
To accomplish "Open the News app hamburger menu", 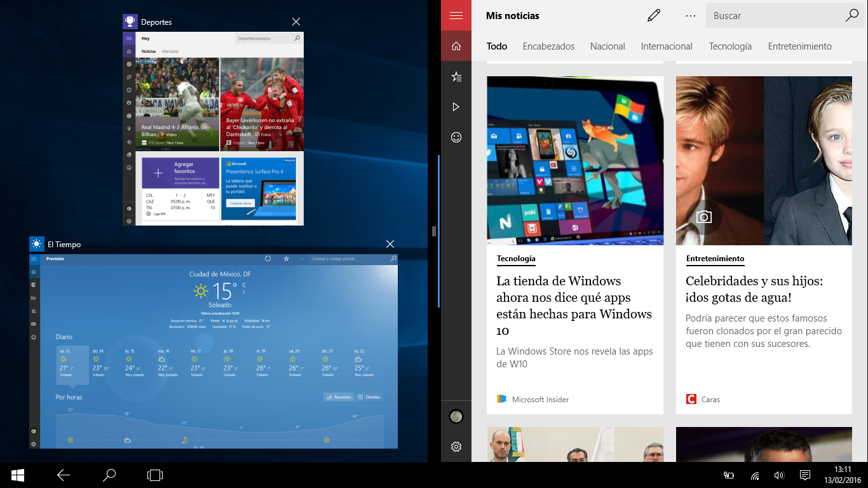I will coord(456,15).
